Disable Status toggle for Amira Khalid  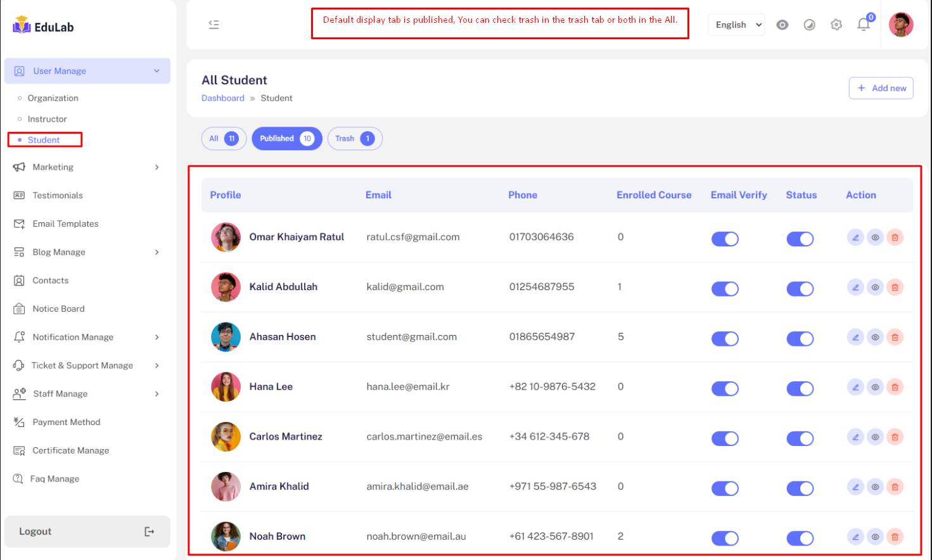point(800,488)
